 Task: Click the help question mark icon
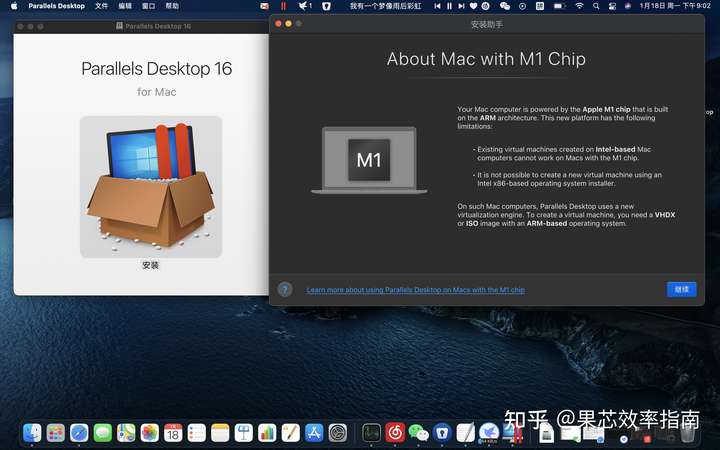pos(285,289)
